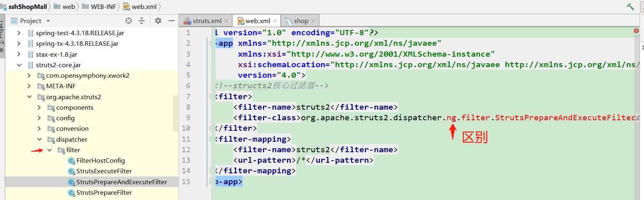Collapse org.apache.struts2 package

29,97
